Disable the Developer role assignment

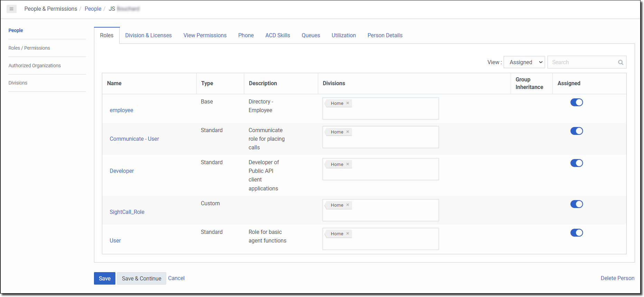[577, 163]
